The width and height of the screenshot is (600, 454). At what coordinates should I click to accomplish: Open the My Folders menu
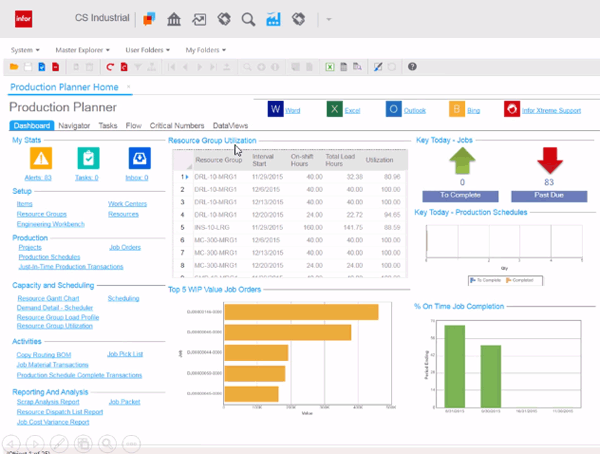click(205, 50)
